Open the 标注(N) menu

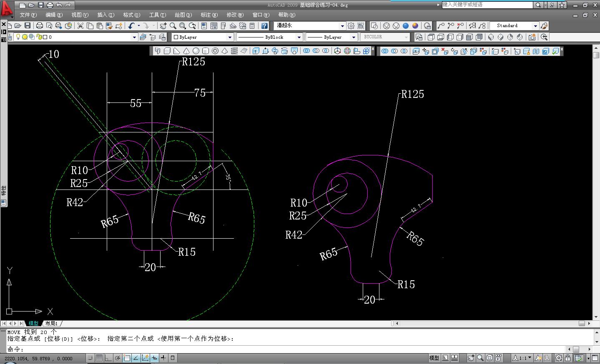coord(209,15)
